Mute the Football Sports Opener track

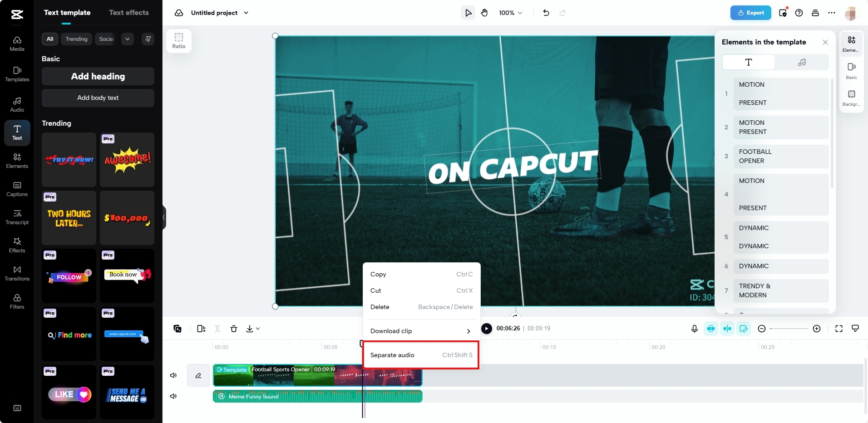[173, 375]
